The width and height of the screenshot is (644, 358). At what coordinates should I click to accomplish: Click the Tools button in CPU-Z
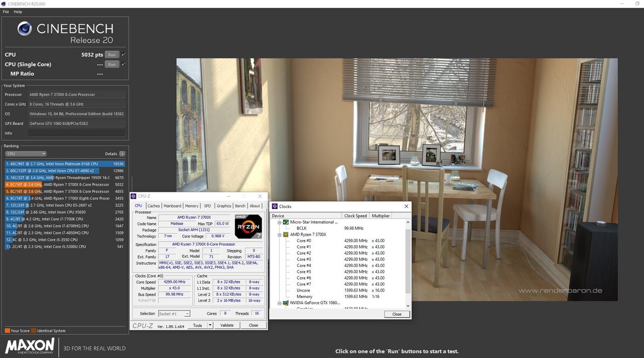[x=198, y=325]
